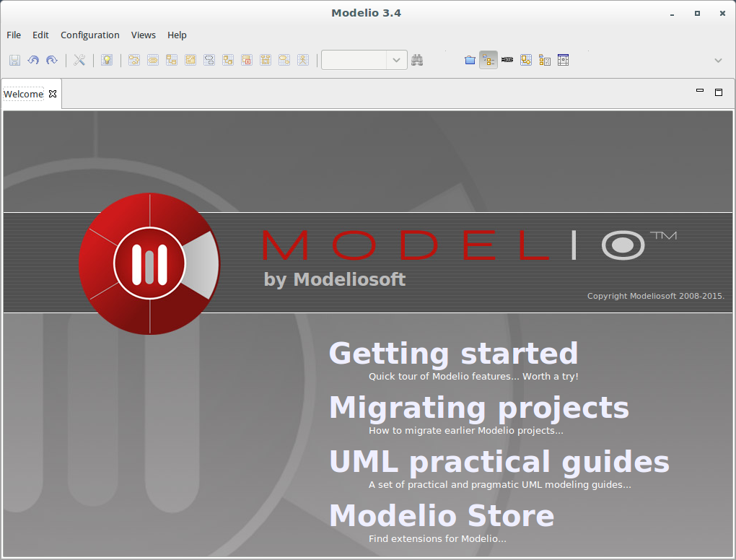This screenshot has height=560, width=736.
Task: Open the Views menu
Action: click(x=143, y=35)
